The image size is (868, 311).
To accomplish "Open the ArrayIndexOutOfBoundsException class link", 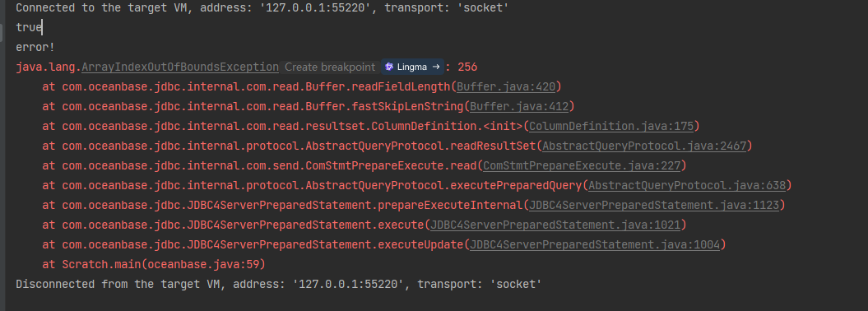I will coord(180,67).
